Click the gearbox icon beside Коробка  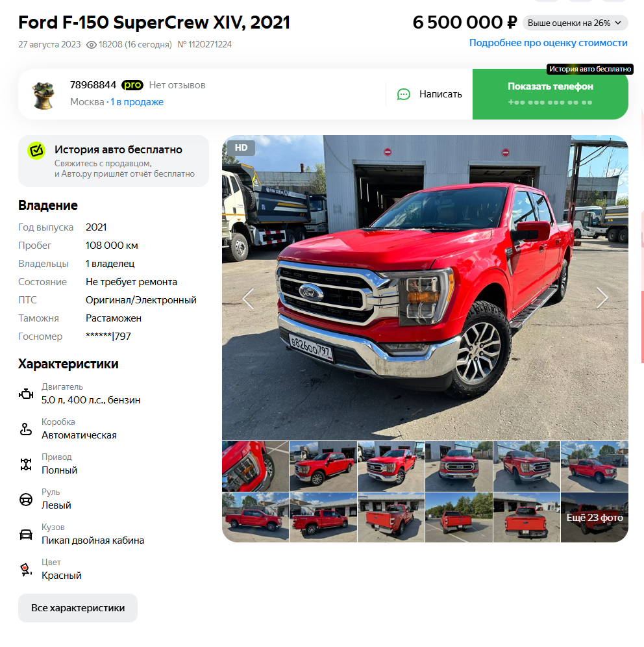[x=26, y=429]
